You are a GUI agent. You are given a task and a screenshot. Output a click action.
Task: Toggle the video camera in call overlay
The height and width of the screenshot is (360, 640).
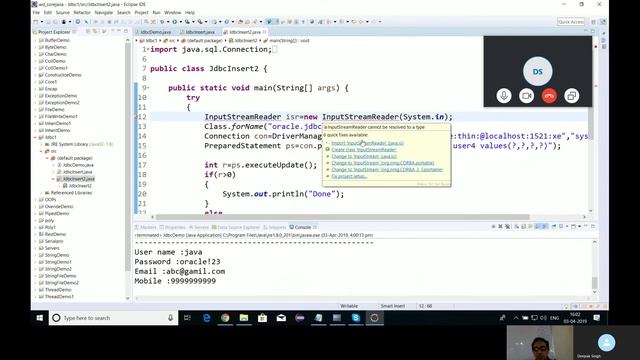(527, 96)
